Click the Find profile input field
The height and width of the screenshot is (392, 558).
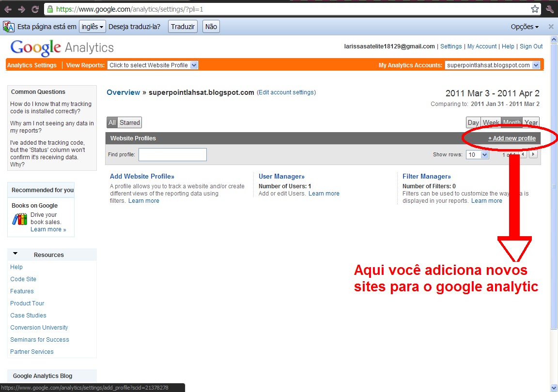pos(172,155)
